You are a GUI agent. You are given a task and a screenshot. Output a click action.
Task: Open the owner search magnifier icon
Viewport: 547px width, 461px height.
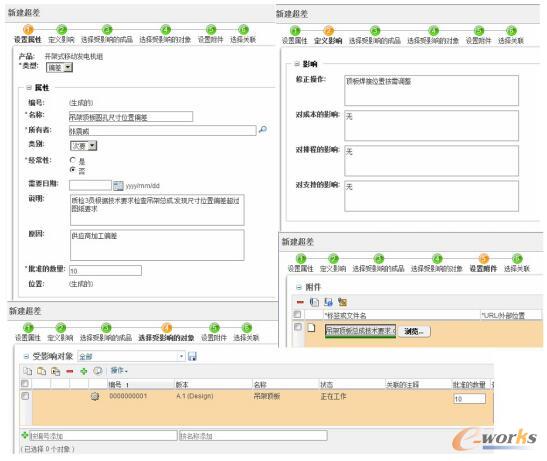262,129
